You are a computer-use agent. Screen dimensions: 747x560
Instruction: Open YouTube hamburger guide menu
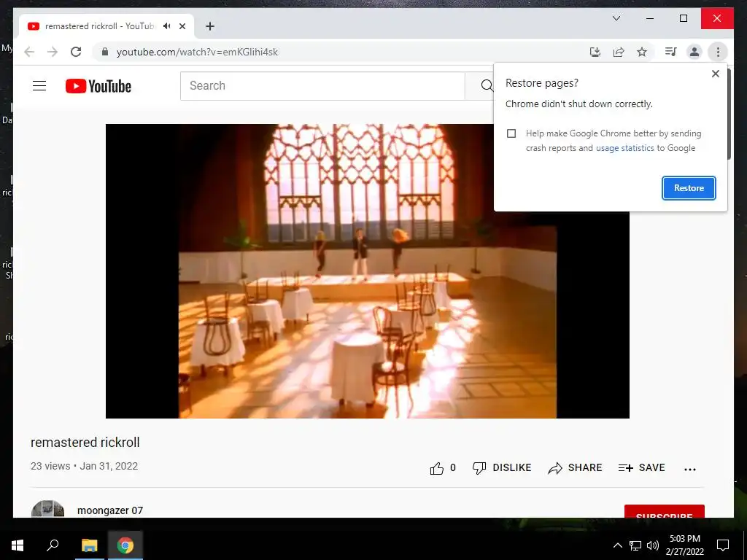(x=39, y=86)
